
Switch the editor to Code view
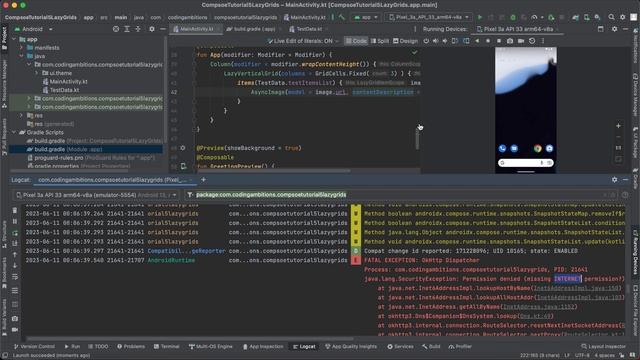(x=356, y=41)
